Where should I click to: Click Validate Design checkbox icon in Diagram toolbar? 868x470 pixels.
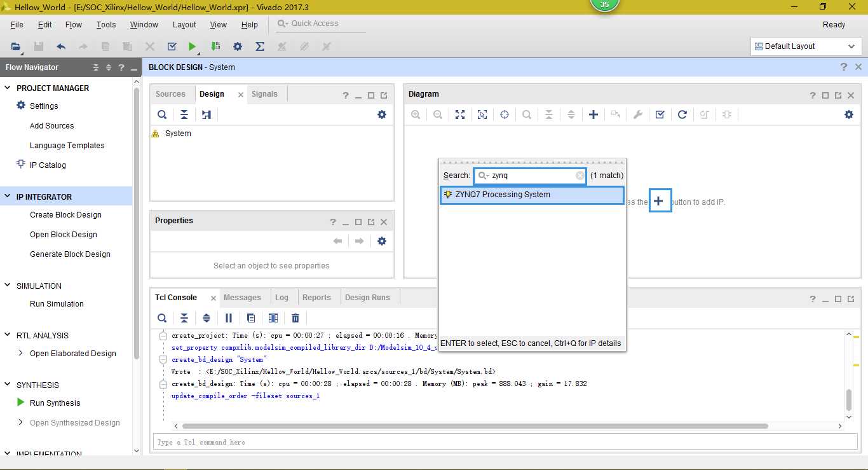pyautogui.click(x=660, y=114)
